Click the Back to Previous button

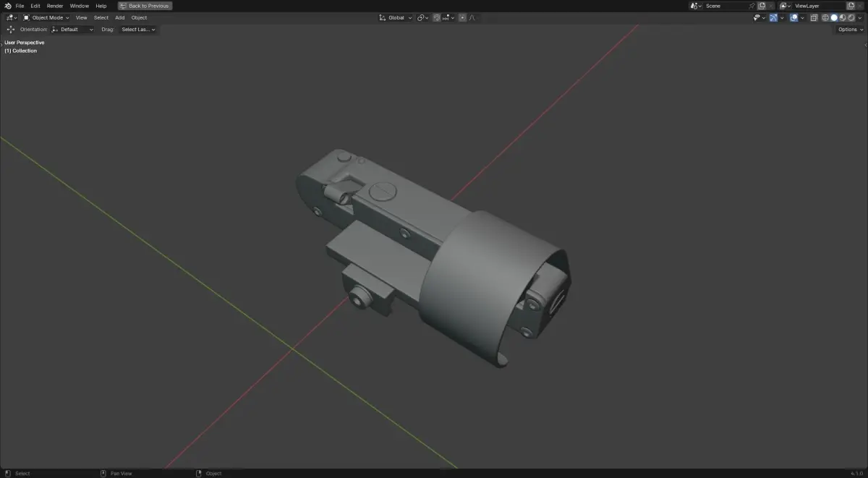[145, 6]
